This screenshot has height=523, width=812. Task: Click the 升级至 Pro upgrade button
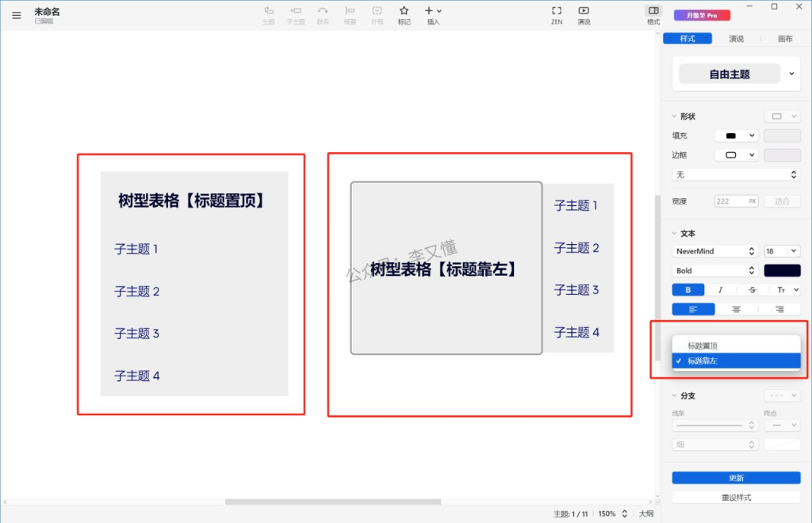tap(702, 15)
